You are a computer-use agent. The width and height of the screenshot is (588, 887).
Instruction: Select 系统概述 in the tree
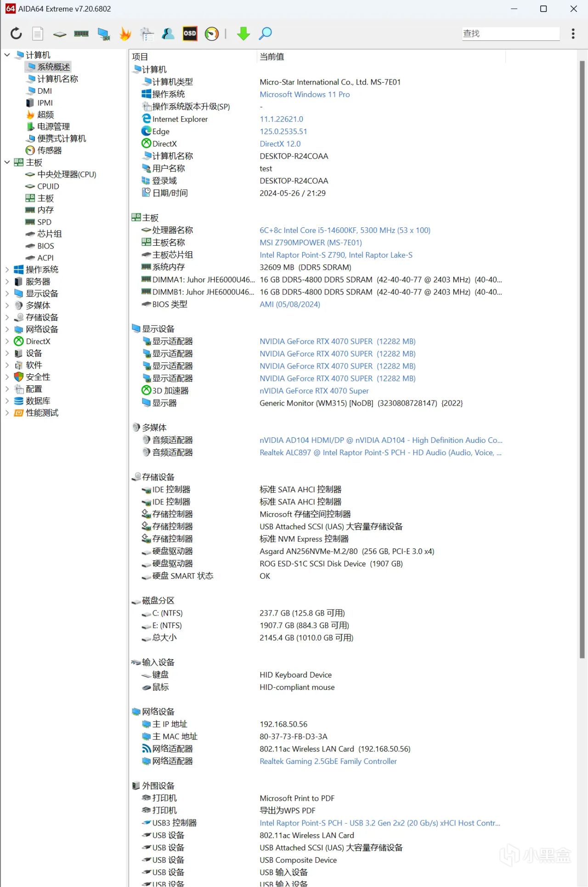(x=48, y=67)
